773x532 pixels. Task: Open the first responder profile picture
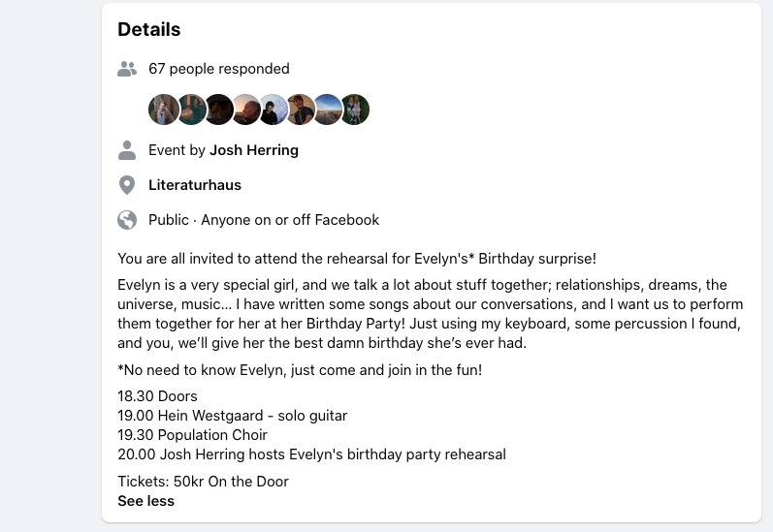point(164,110)
